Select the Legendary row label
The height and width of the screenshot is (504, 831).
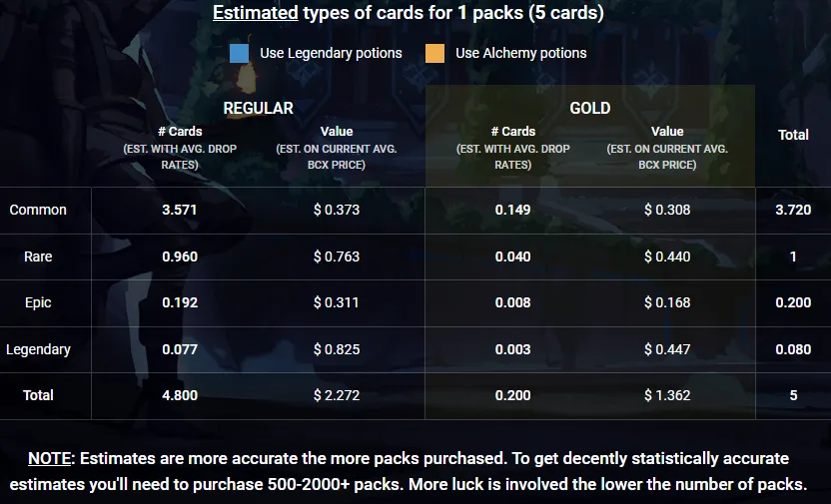pos(38,349)
